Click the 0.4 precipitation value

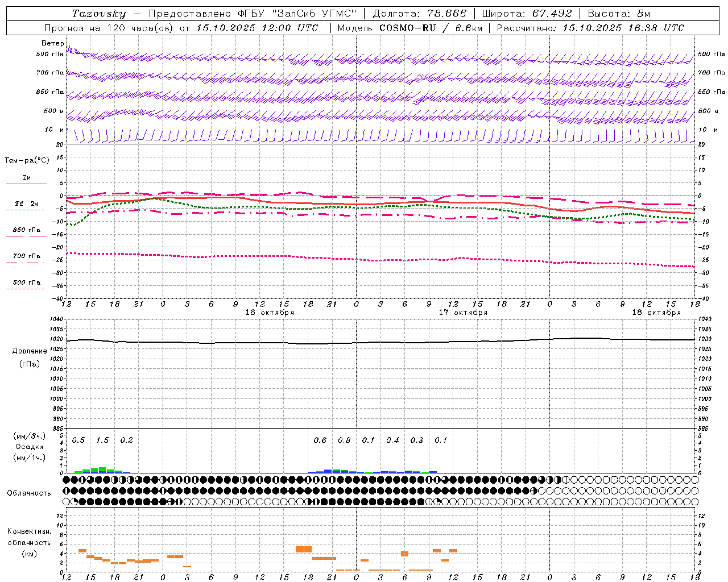tap(392, 440)
